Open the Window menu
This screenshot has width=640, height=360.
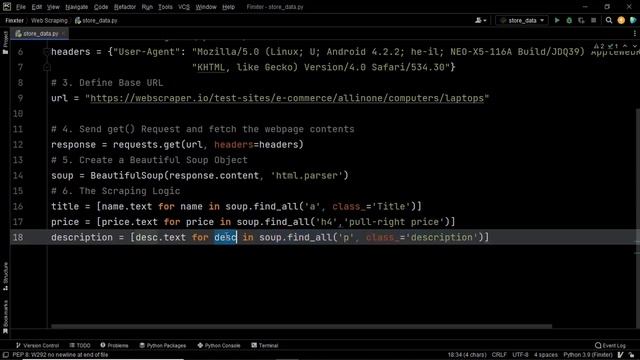point(206,7)
